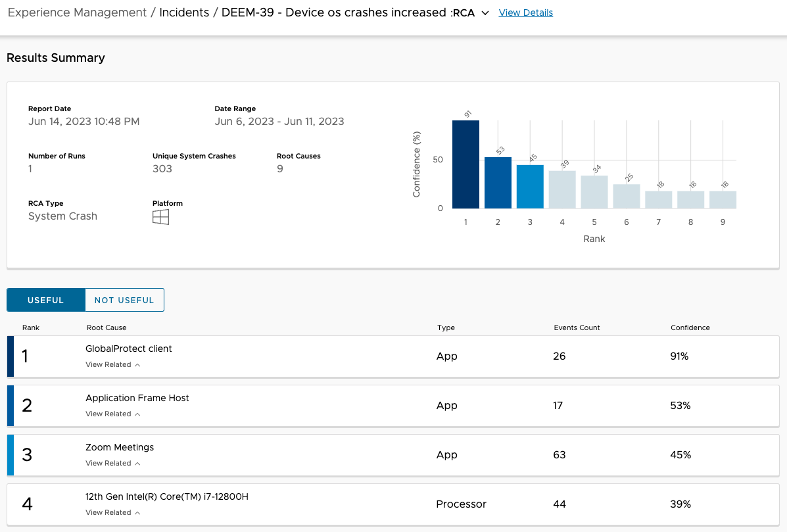Expand View Related under Zoom Meetings
The image size is (787, 532).
tap(112, 463)
